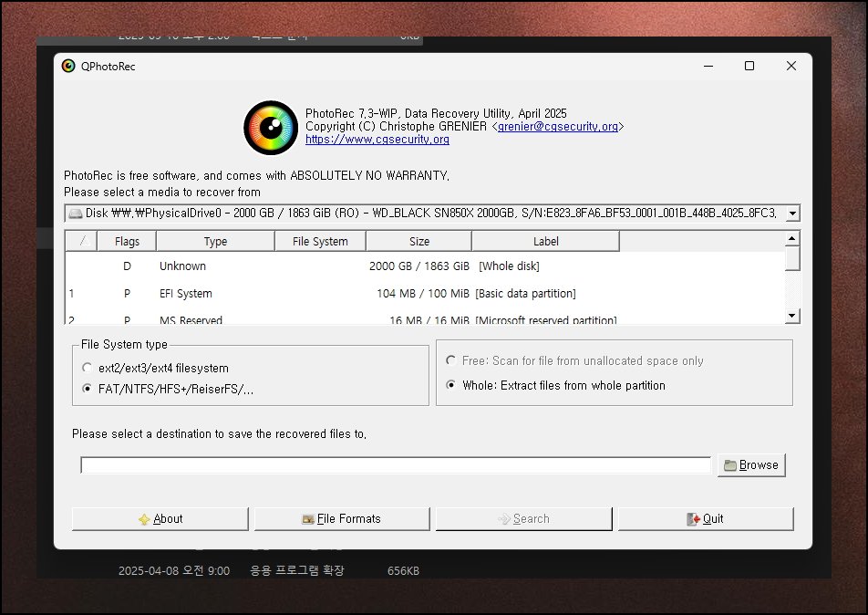The image size is (868, 615).
Task: Click the partition list scrollbar thumb
Action: (792, 258)
